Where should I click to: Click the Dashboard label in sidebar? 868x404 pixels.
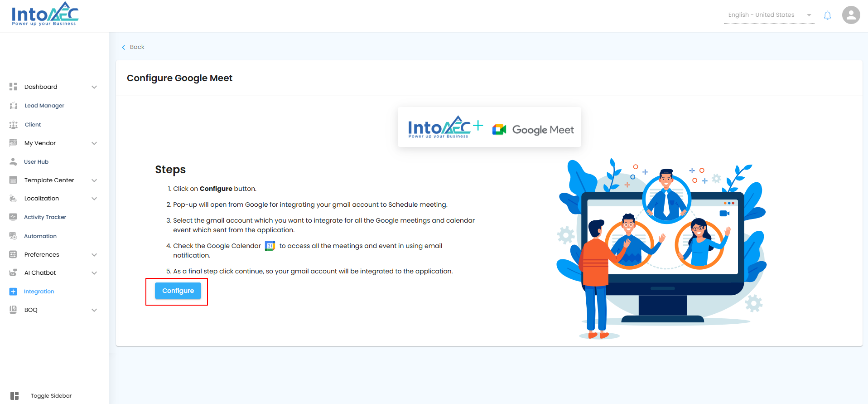(41, 87)
